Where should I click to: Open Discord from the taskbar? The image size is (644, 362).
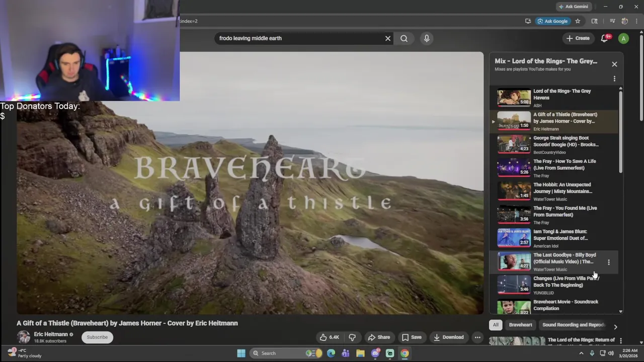(x=375, y=353)
